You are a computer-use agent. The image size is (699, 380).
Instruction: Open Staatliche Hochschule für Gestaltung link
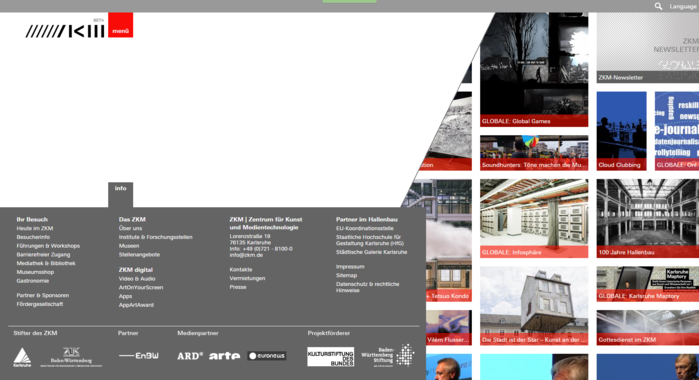(x=370, y=240)
